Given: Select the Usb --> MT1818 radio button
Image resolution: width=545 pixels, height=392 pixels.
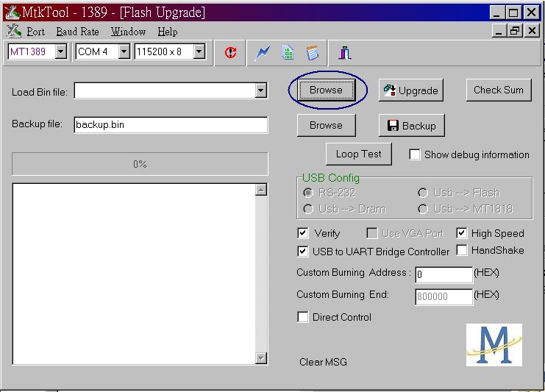Looking at the screenshot, I should point(423,209).
